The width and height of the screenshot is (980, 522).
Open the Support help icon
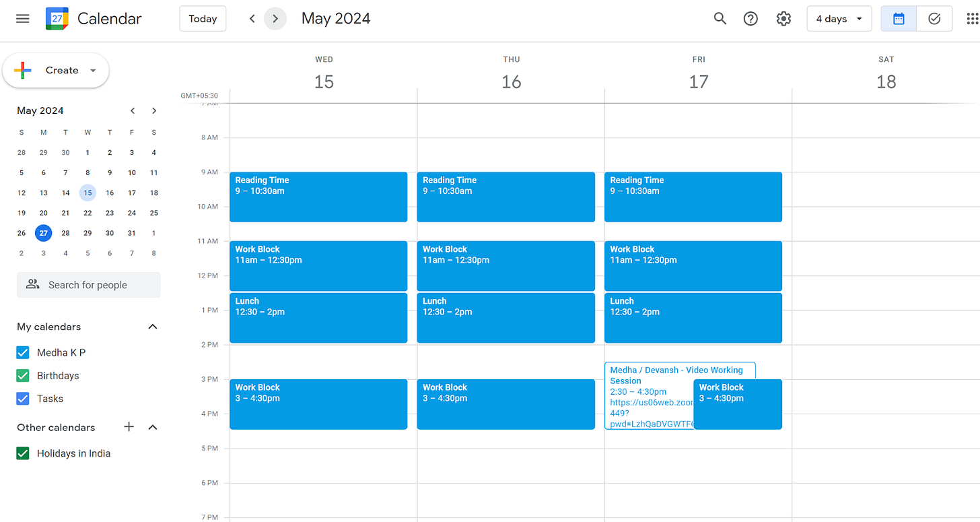[x=750, y=19]
